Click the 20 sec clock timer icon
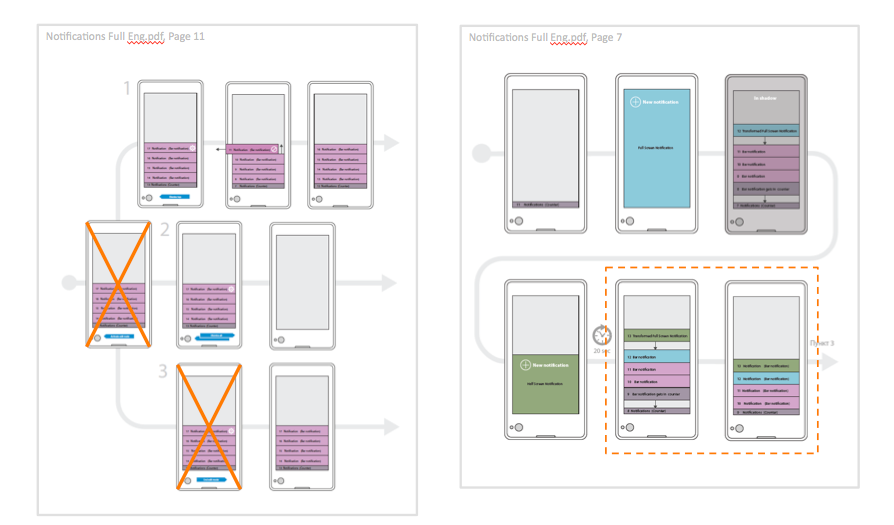 click(602, 336)
